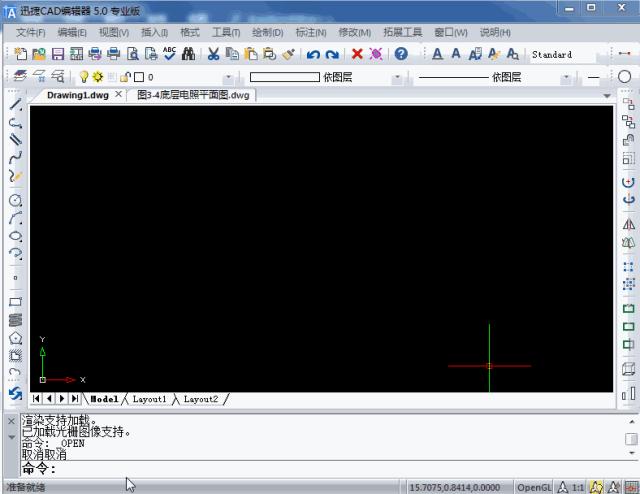The width and height of the screenshot is (640, 494).
Task: Select the Line drawing tool
Action: [x=15, y=105]
